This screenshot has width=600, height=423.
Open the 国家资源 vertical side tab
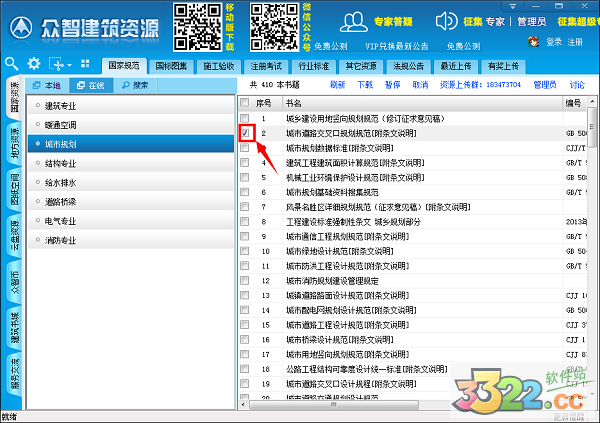(x=15, y=97)
